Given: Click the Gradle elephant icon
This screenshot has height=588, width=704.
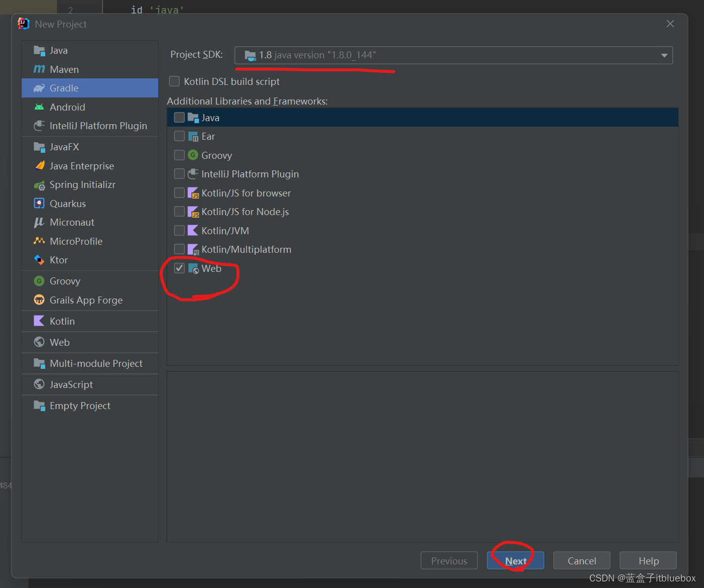Looking at the screenshot, I should click(39, 88).
